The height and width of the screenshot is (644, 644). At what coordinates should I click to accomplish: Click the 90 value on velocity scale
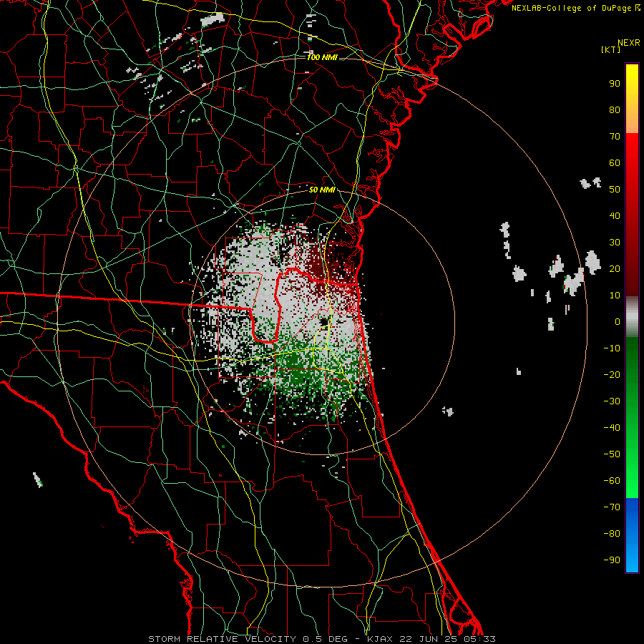(x=615, y=84)
